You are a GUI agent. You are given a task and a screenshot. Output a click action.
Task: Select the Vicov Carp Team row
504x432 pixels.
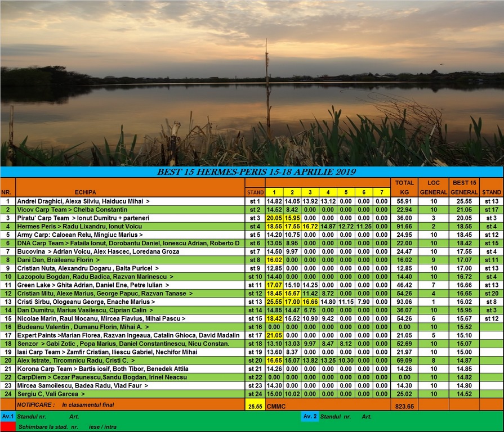(x=252, y=210)
